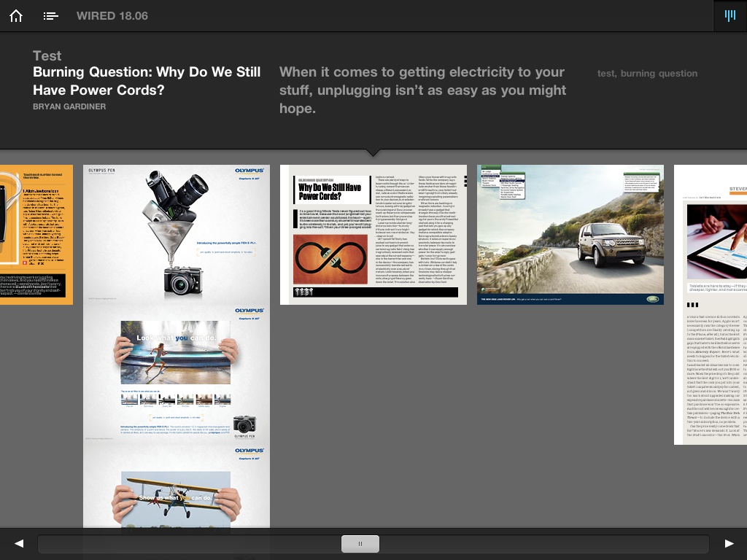Open the Olympus PEN cameras funnel page
747x560 pixels.
(x=177, y=235)
